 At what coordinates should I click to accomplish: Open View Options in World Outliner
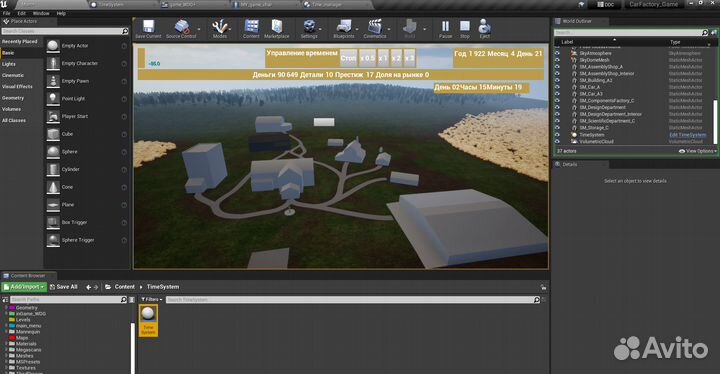tap(698, 151)
